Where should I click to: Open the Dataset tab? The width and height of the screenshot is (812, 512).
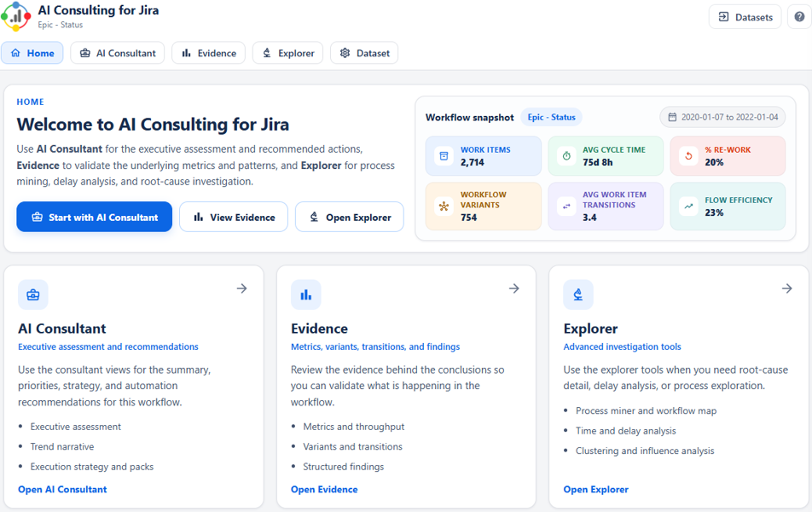click(364, 53)
